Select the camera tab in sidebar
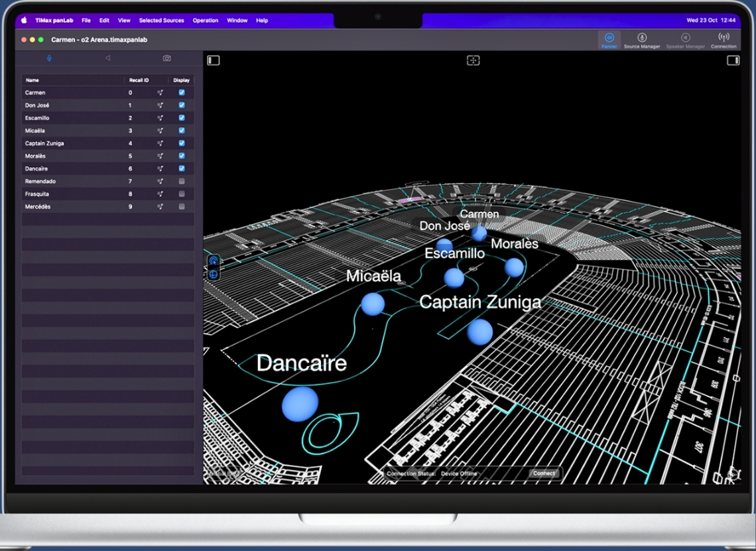The height and width of the screenshot is (551, 756). (166, 58)
